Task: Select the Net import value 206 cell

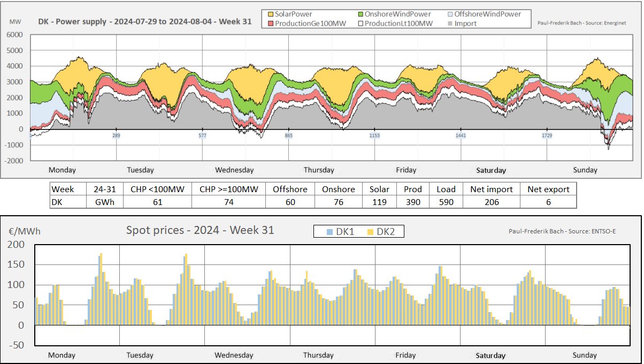Action: coord(491,202)
